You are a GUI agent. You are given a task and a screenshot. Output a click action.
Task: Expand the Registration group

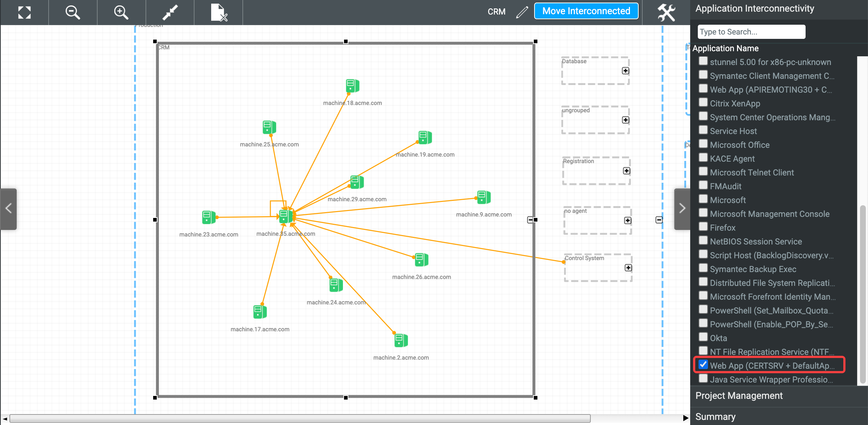coord(627,171)
